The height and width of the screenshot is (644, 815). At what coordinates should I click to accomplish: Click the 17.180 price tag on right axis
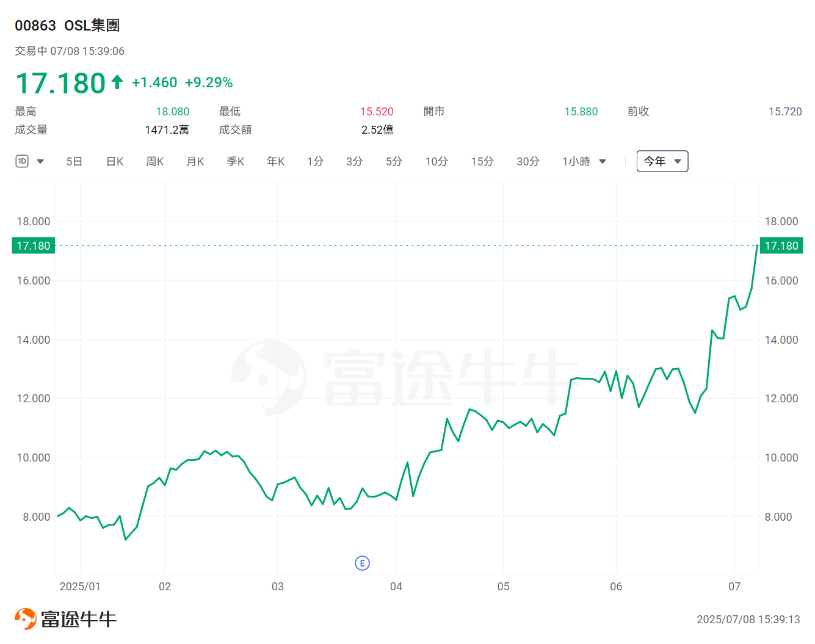781,245
